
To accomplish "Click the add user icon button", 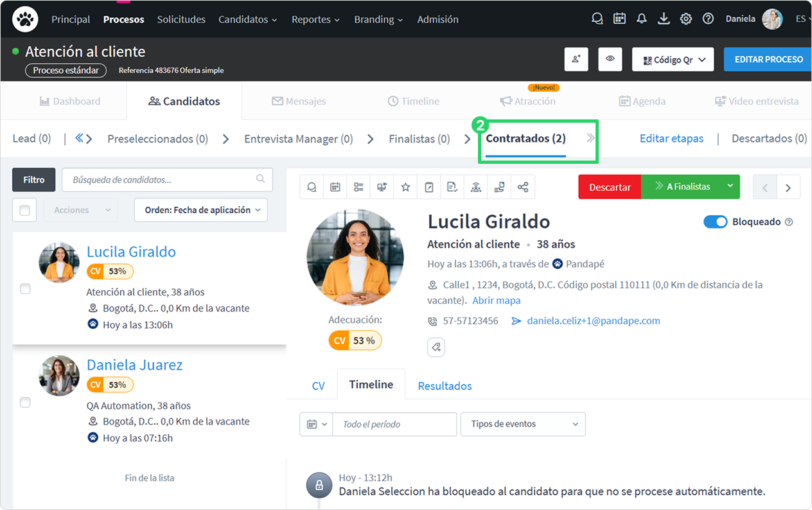I will point(576,59).
